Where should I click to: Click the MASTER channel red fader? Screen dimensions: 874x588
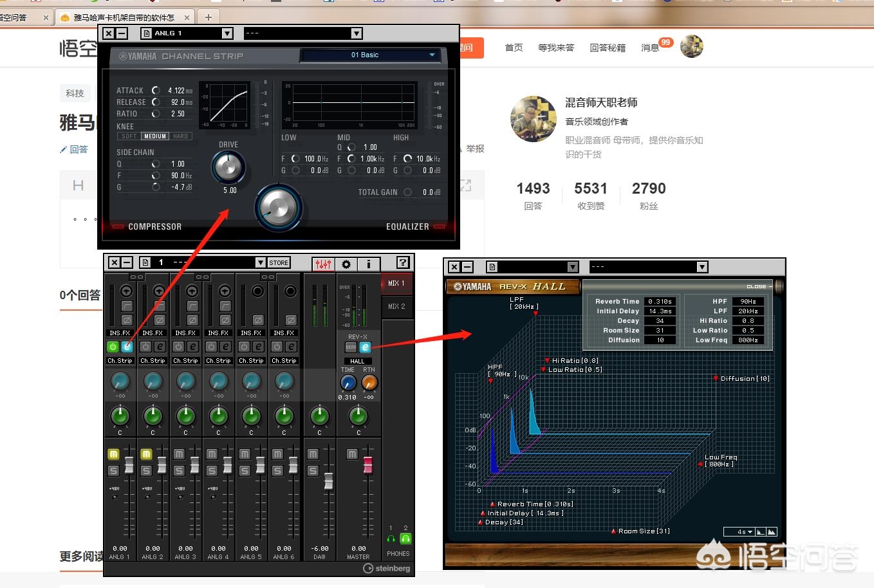pos(367,464)
